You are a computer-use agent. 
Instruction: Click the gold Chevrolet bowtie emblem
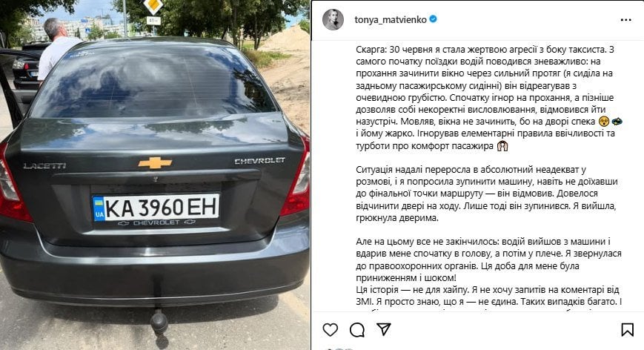tap(155, 163)
